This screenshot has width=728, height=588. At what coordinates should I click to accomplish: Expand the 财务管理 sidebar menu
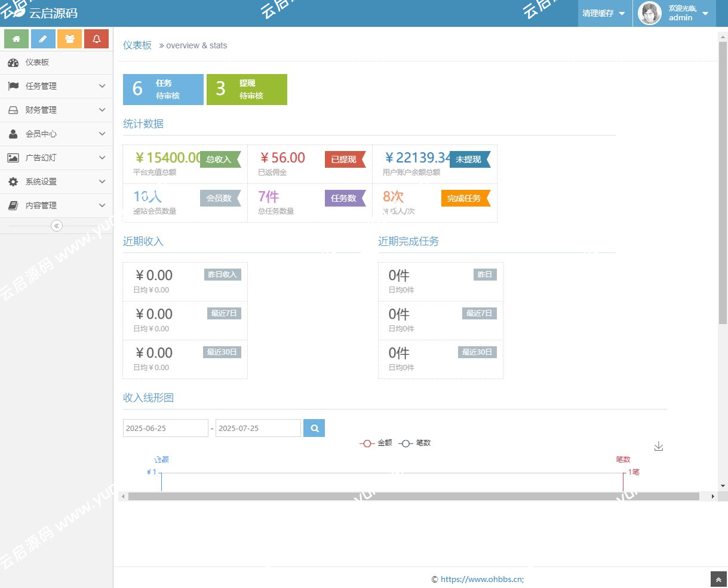click(56, 110)
